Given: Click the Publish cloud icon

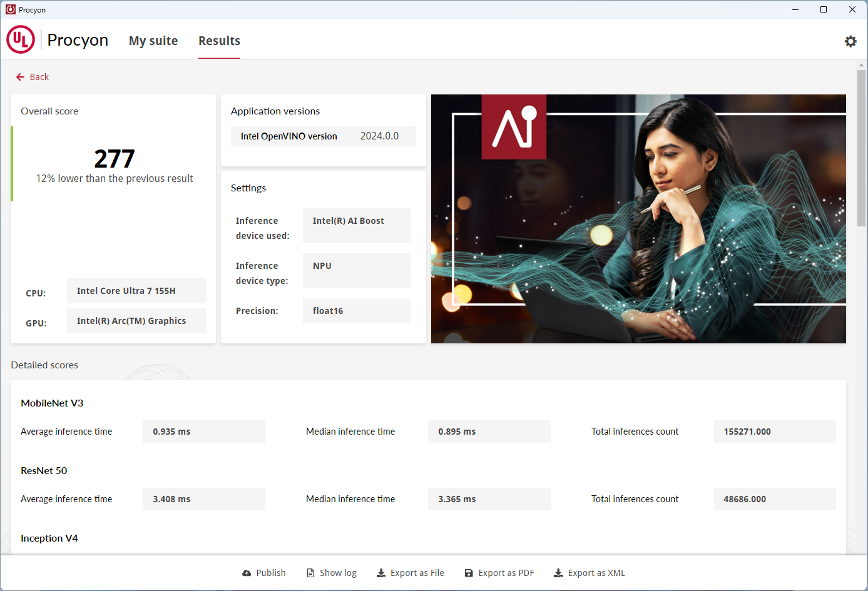Looking at the screenshot, I should [x=247, y=573].
